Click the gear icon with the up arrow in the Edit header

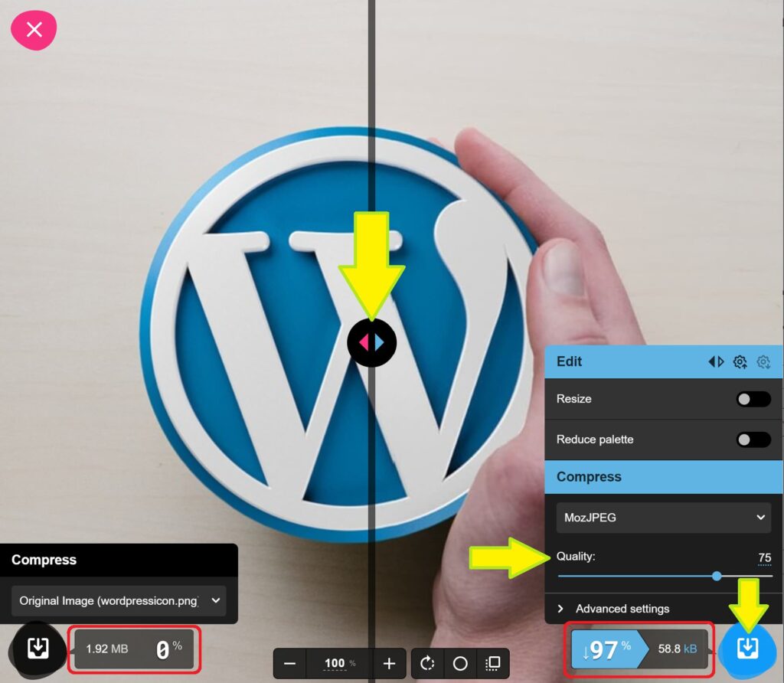pyautogui.click(x=740, y=361)
